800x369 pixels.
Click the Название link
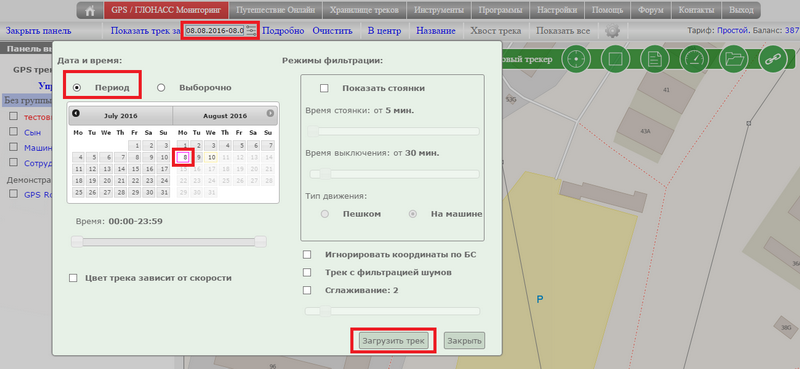coord(436,31)
